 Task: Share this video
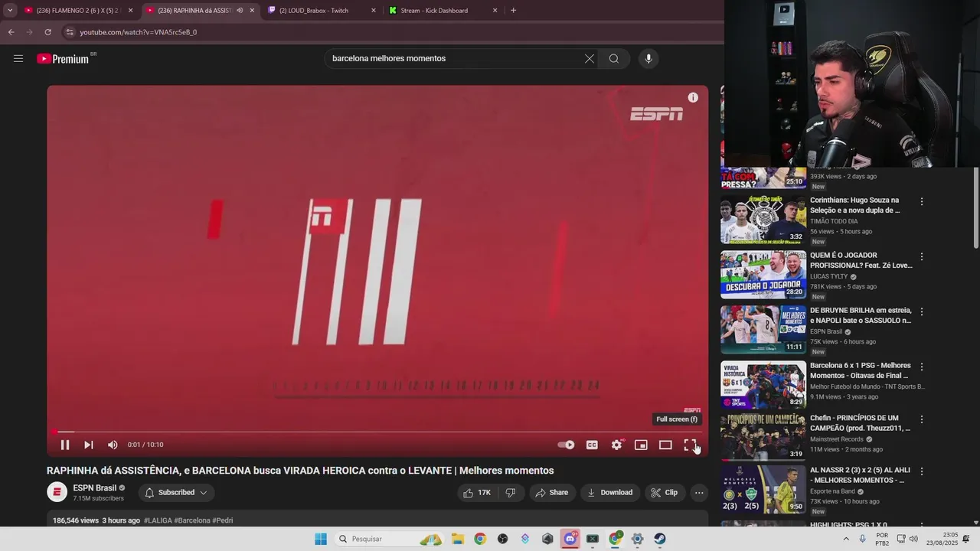[x=552, y=493]
